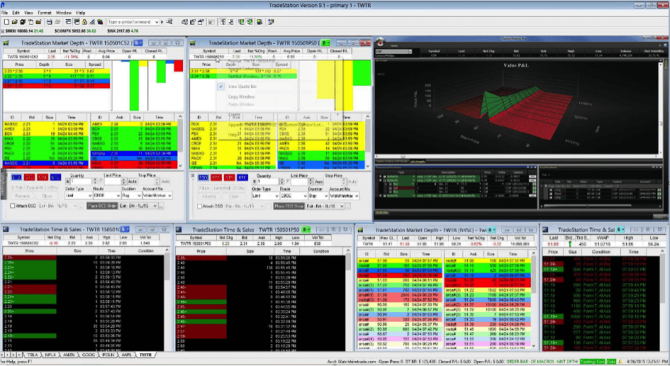Click the red Sell Short button in left order bar
This screenshot has height=366, width=670.
[42, 177]
